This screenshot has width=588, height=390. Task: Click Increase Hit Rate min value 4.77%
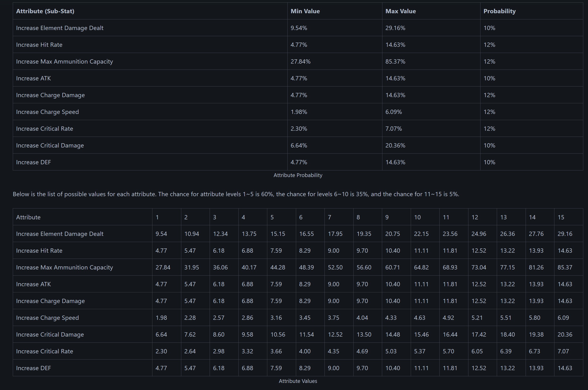coord(298,45)
